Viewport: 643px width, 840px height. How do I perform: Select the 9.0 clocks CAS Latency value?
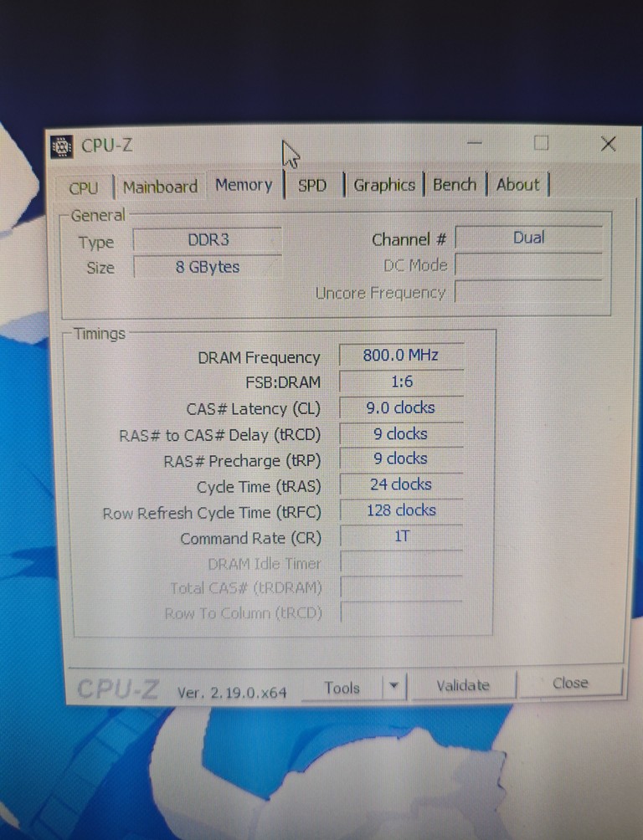401,407
